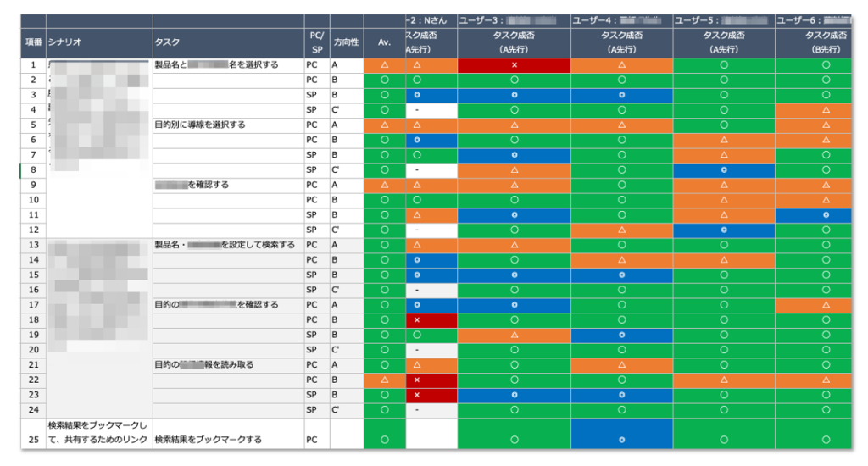
Task: Select the シナリオ column header
Action: (x=99, y=42)
